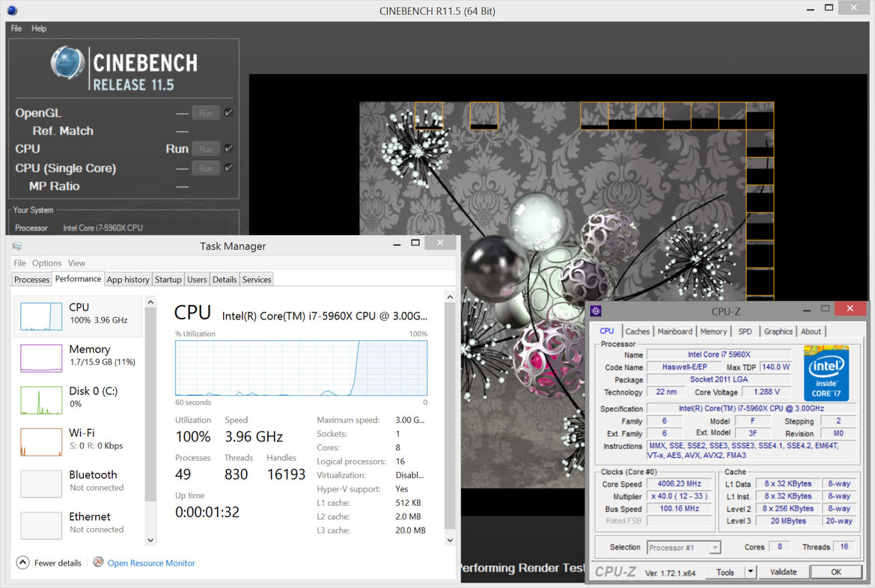
Task: Click the Package Socket 2011 LGA field
Action: pos(719,379)
